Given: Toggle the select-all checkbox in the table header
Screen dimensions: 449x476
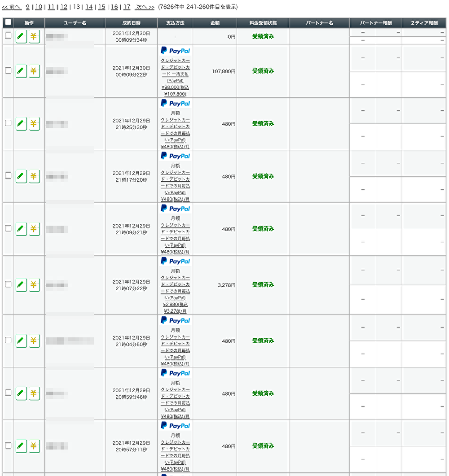Looking at the screenshot, I should click(x=8, y=22).
